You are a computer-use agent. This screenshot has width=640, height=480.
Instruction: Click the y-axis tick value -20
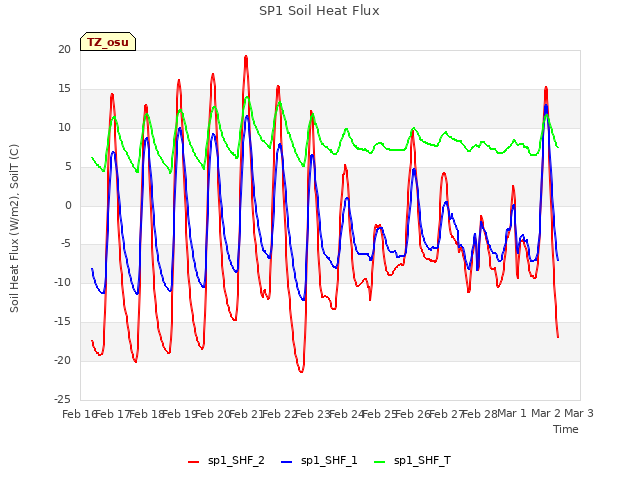(62, 360)
